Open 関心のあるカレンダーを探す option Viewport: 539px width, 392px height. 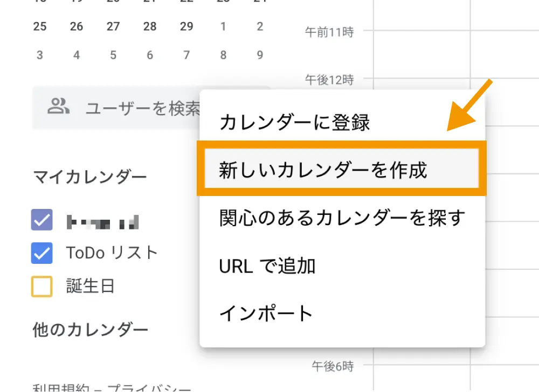[342, 218]
